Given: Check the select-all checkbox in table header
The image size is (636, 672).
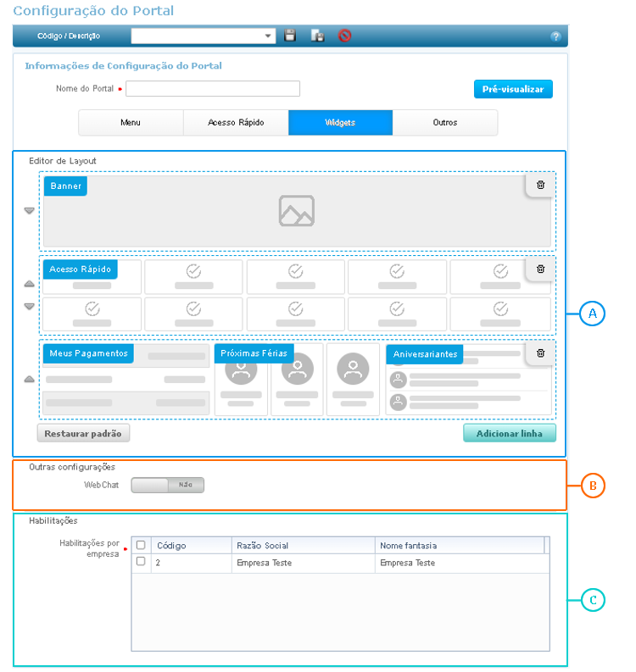Looking at the screenshot, I should (x=141, y=545).
